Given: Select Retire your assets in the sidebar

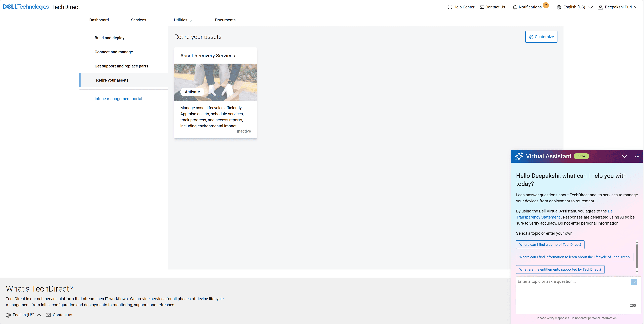Looking at the screenshot, I should (112, 80).
